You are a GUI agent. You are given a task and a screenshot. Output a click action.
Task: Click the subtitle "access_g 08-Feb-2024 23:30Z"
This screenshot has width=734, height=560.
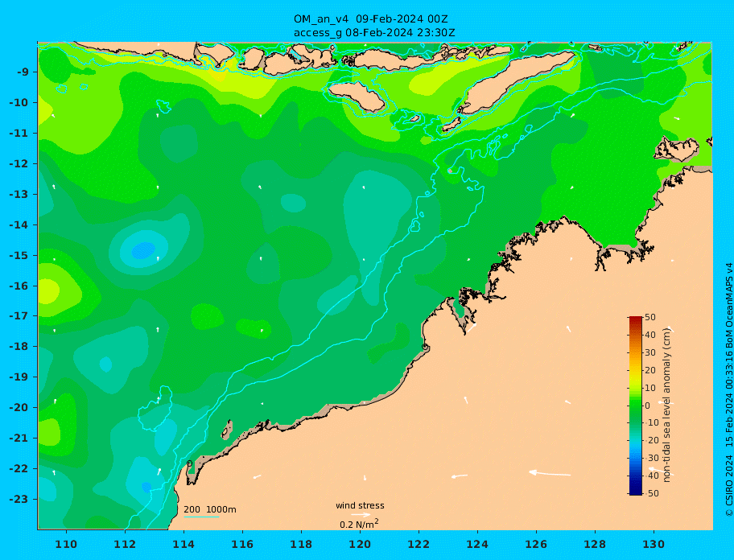pos(374,33)
